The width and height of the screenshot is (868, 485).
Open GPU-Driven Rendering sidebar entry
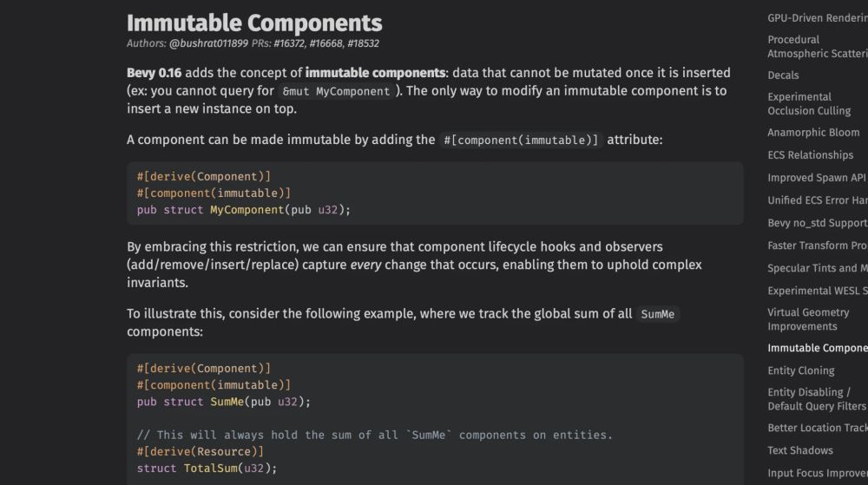pyautogui.click(x=817, y=18)
